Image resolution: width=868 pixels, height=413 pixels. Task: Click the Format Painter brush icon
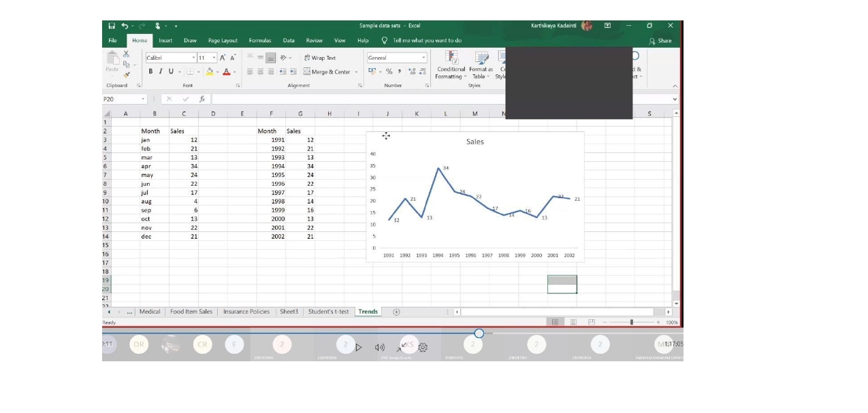[127, 76]
